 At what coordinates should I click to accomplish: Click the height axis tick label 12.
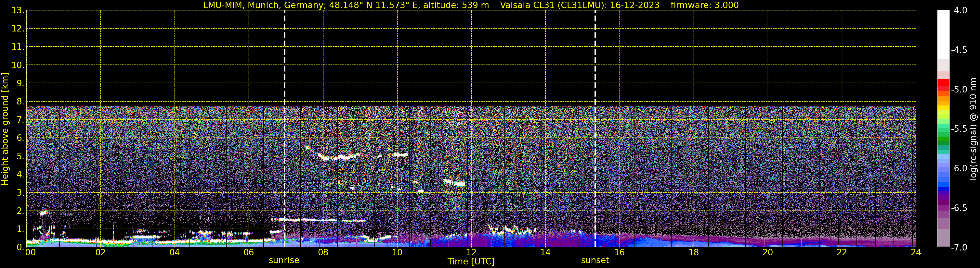(x=18, y=29)
